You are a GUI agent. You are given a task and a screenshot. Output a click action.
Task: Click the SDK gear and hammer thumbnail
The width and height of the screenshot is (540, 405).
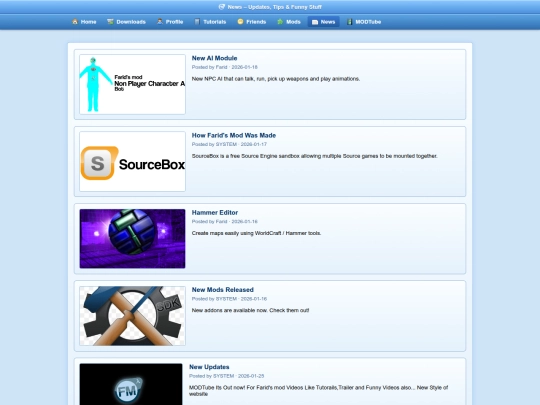[132, 316]
